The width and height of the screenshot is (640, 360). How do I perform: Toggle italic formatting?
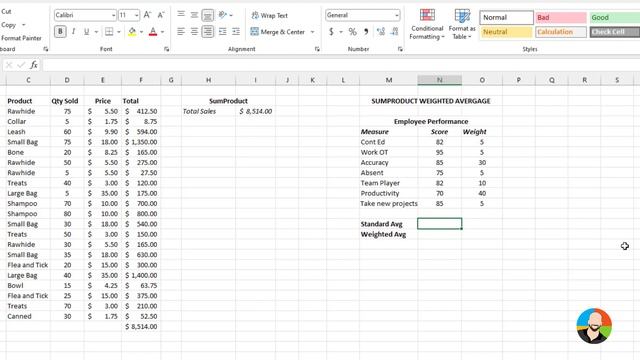73,31
